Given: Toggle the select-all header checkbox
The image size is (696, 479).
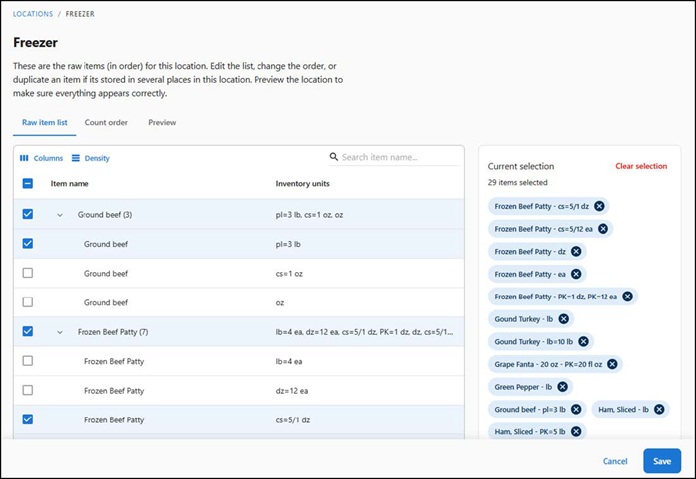Looking at the screenshot, I should coord(28,184).
